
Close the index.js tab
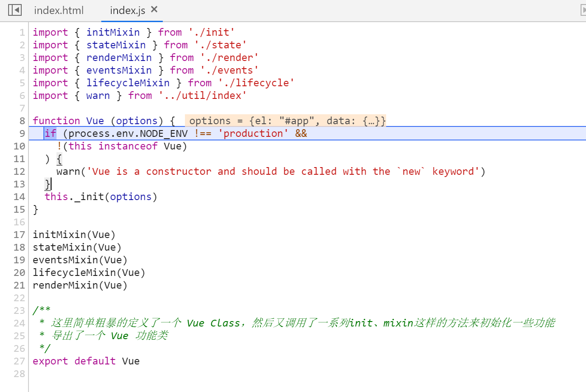point(154,9)
